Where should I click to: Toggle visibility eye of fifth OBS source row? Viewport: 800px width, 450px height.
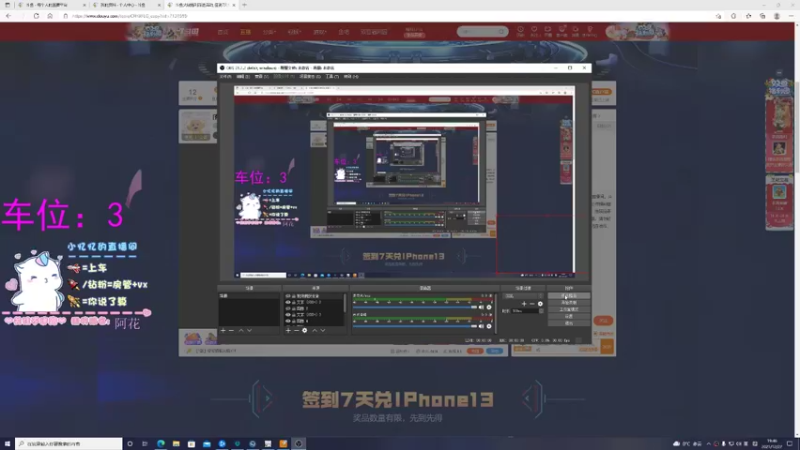[287, 321]
